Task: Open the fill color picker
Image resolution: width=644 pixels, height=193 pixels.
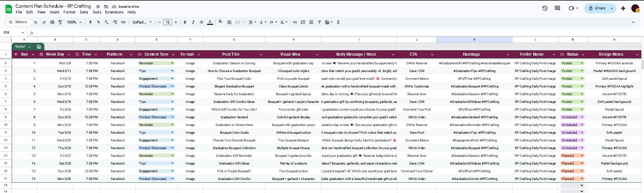Action: tap(220, 22)
